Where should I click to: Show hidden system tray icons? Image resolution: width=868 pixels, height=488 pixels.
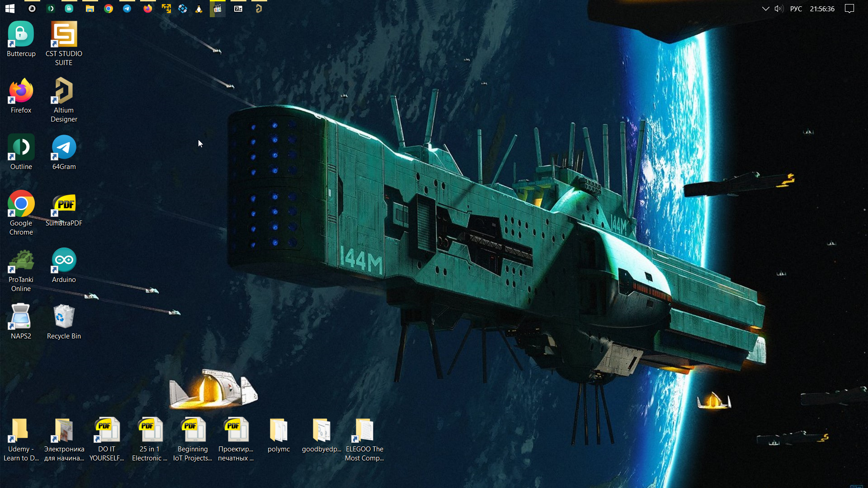pyautogui.click(x=765, y=9)
